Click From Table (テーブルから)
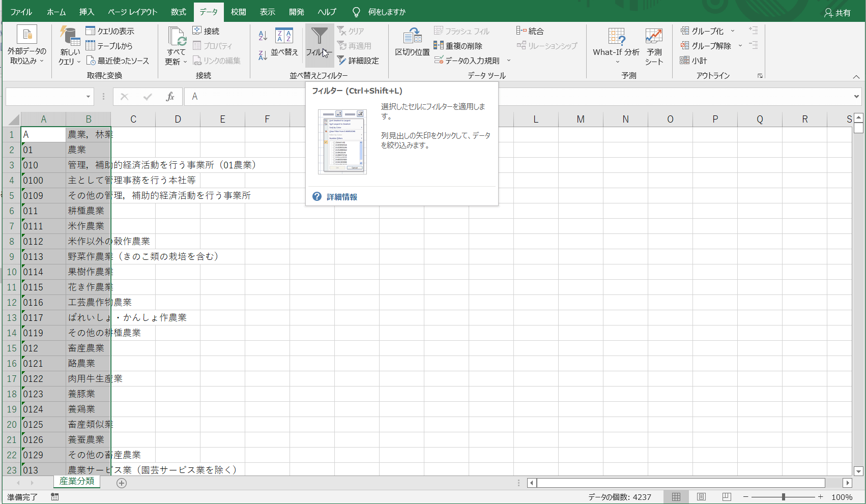 click(x=109, y=46)
